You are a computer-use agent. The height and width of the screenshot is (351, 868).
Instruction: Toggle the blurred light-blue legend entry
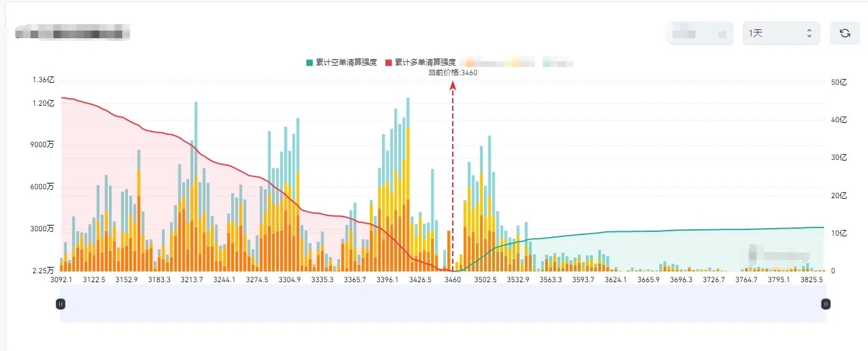coord(557,62)
